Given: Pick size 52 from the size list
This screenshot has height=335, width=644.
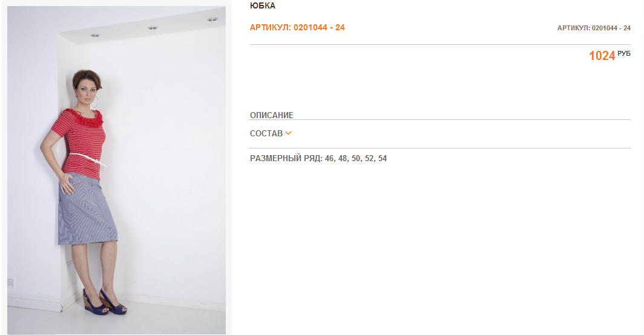Looking at the screenshot, I should 369,158.
